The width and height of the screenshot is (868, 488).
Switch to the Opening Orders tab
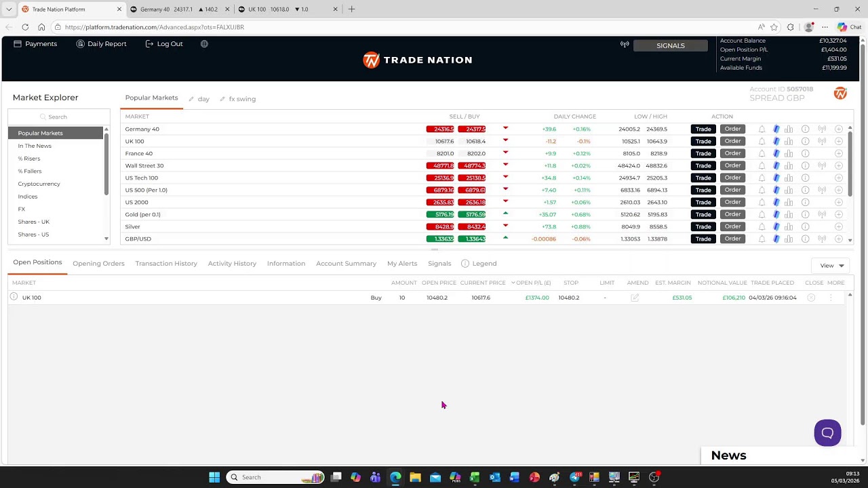coord(98,264)
